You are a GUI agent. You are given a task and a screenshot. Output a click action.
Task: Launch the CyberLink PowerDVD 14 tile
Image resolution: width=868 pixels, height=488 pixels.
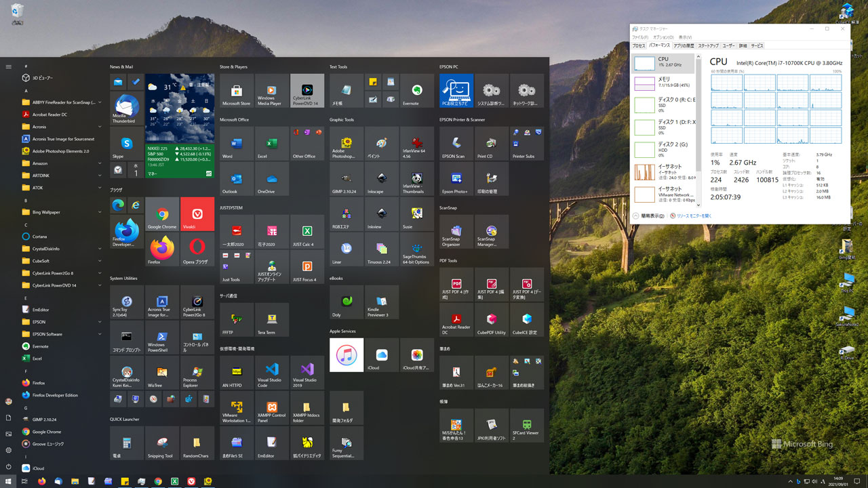(x=307, y=91)
